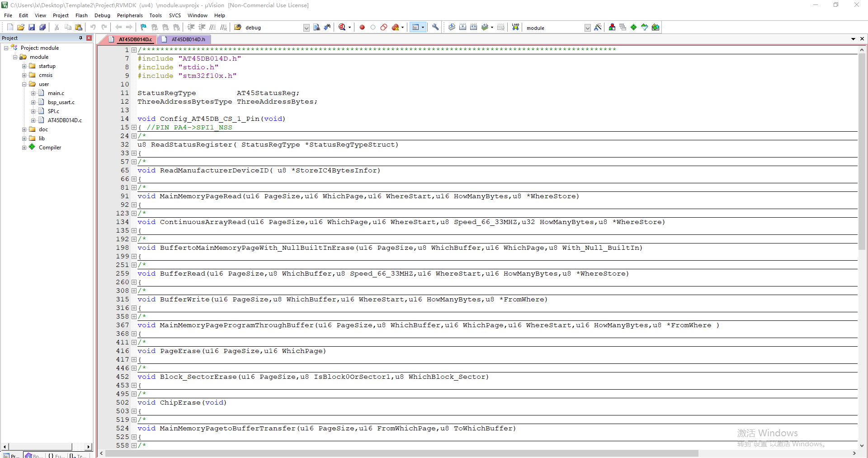Click the PageErase function name at line 416
868x458 pixels.
[180, 351]
